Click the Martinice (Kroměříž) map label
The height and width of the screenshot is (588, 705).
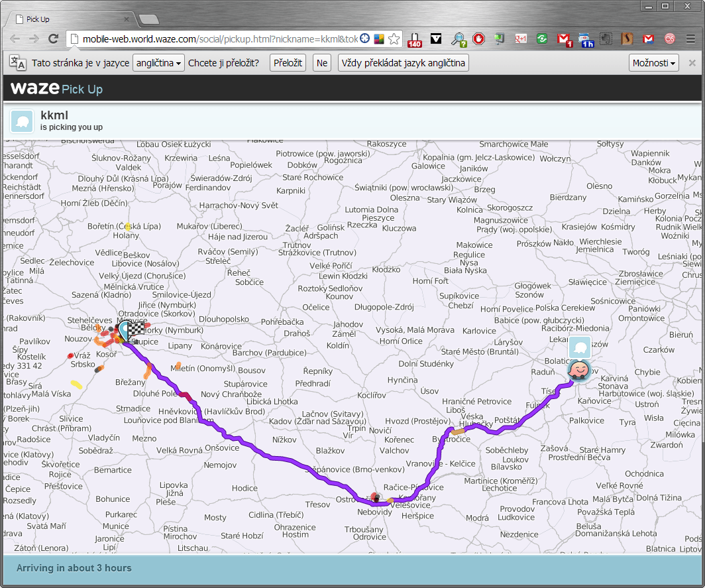pyautogui.click(x=501, y=481)
